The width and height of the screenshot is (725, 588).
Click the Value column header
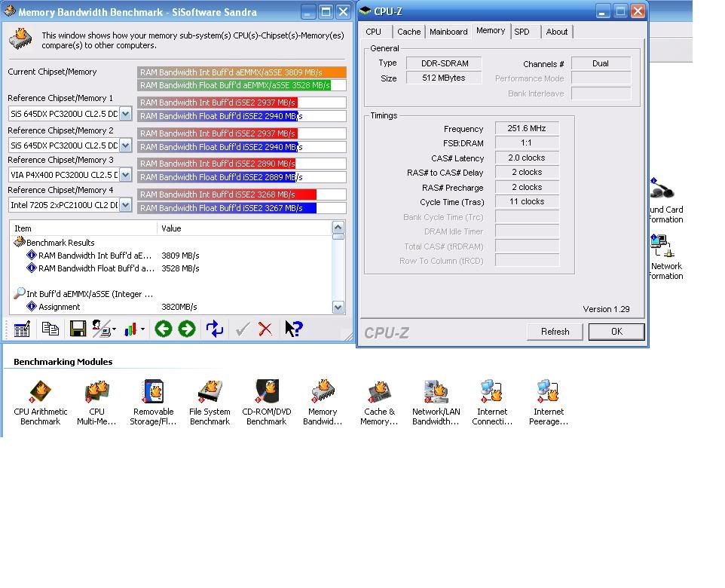[244, 228]
